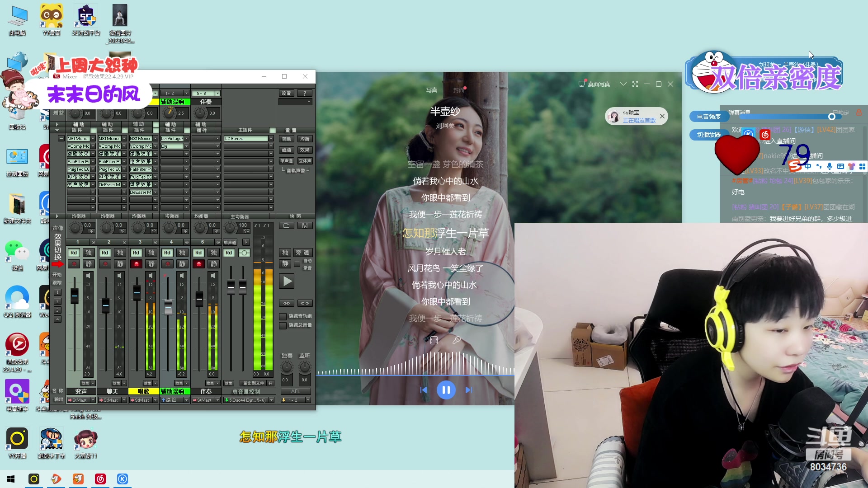Image resolution: width=868 pixels, height=488 pixels.
Task: Open LexVintage plugin dropdown on channel 4
Action: [186, 139]
